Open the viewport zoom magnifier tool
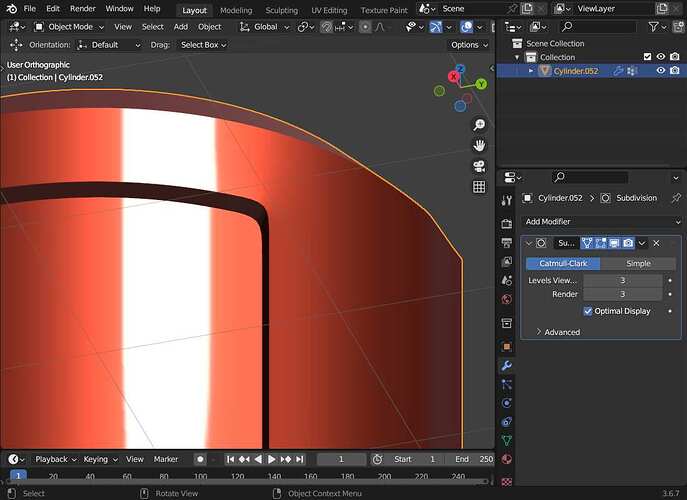Screen dimensions: 687x500 tap(479, 125)
